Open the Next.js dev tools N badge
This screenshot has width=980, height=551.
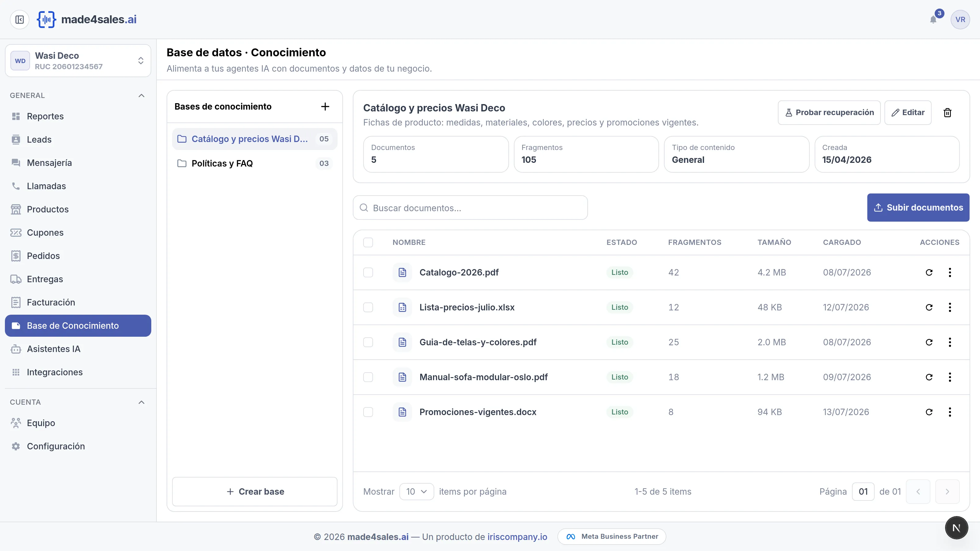click(x=956, y=528)
